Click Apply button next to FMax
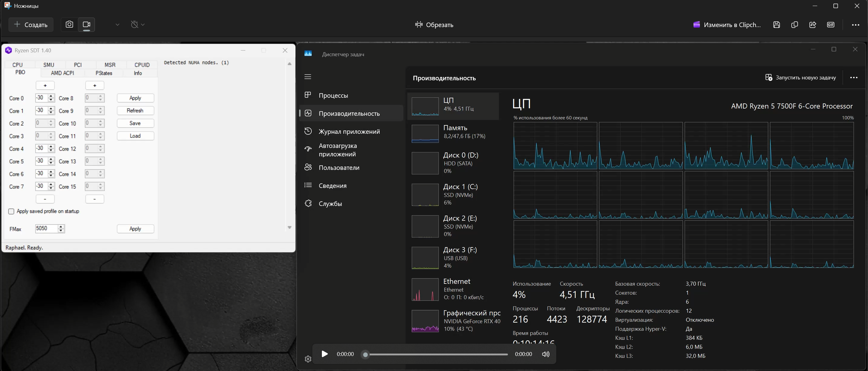 tap(136, 229)
